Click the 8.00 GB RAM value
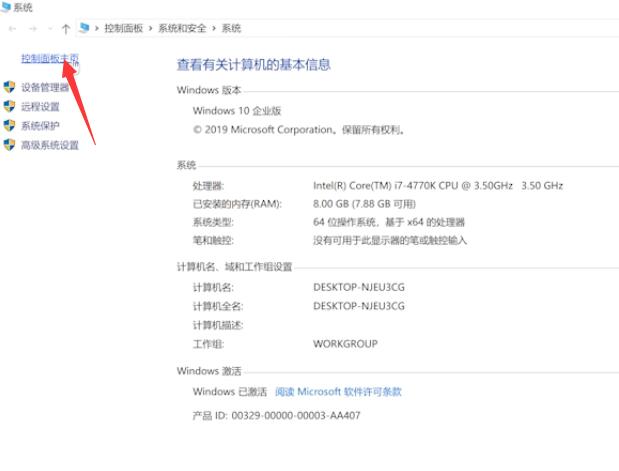The width and height of the screenshot is (619, 471). pyautogui.click(x=364, y=204)
